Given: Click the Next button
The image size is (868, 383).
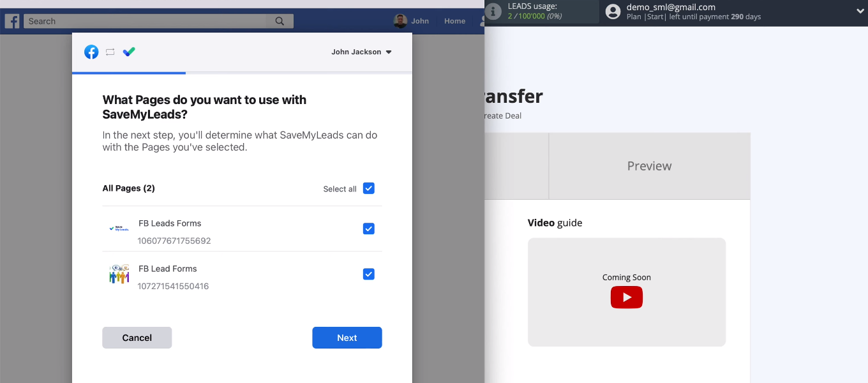Looking at the screenshot, I should [x=347, y=338].
